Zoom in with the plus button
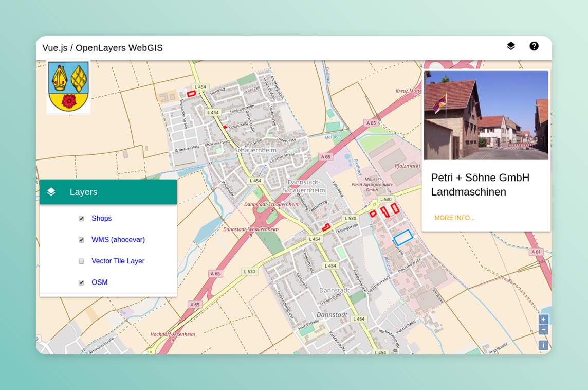588x390 pixels. click(x=543, y=320)
